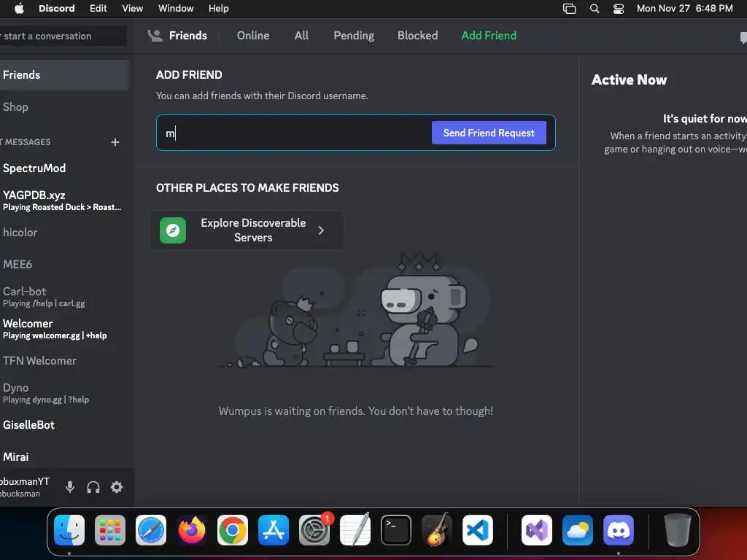Expand Explore Discoverable Servers chevron arrow
The image size is (747, 560).
(x=321, y=230)
